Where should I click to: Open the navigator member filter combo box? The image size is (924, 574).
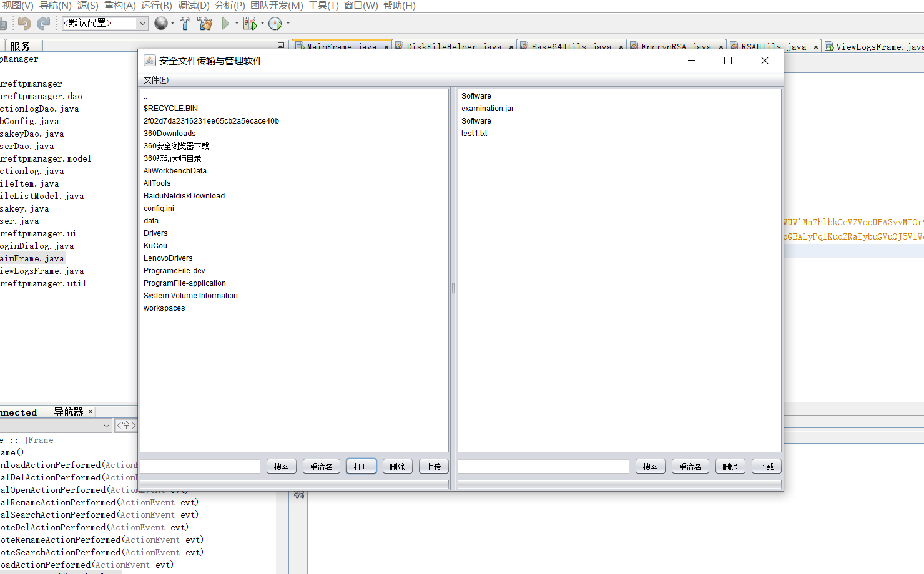point(56,426)
